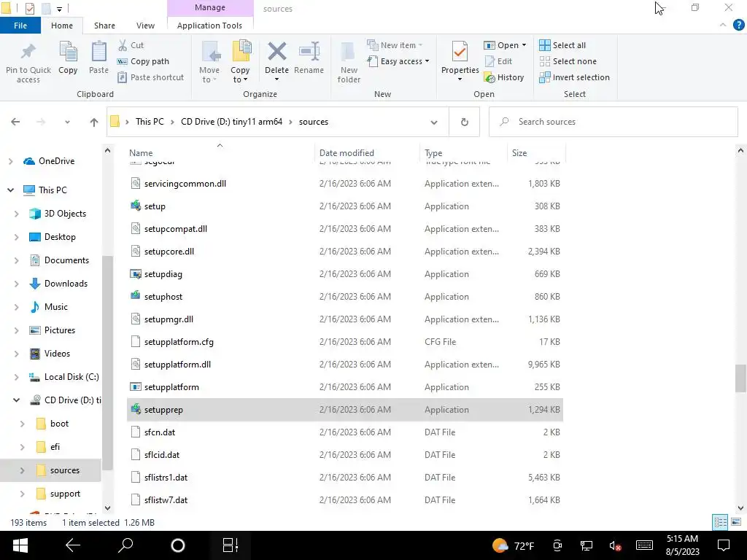The width and height of the screenshot is (747, 560).
Task: Open the Application Tools tab
Action: (209, 26)
